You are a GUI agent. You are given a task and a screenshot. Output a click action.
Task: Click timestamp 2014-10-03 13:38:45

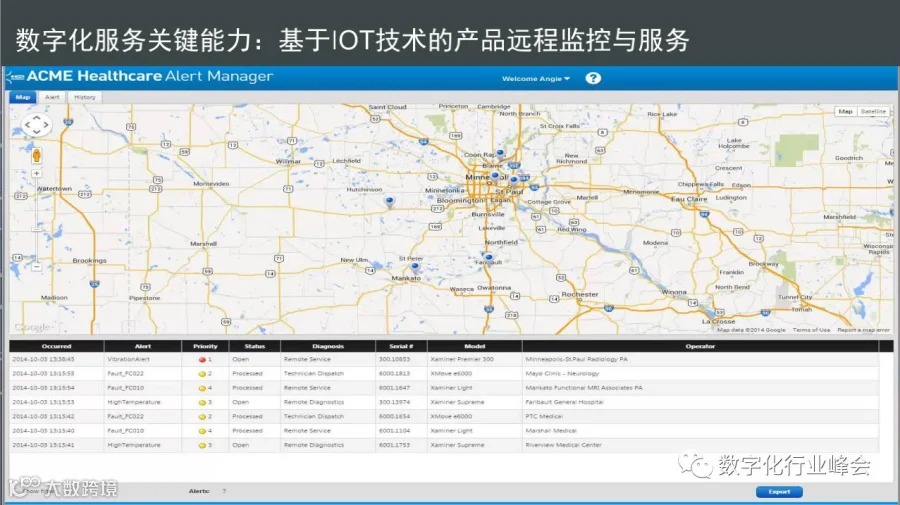coord(44,359)
